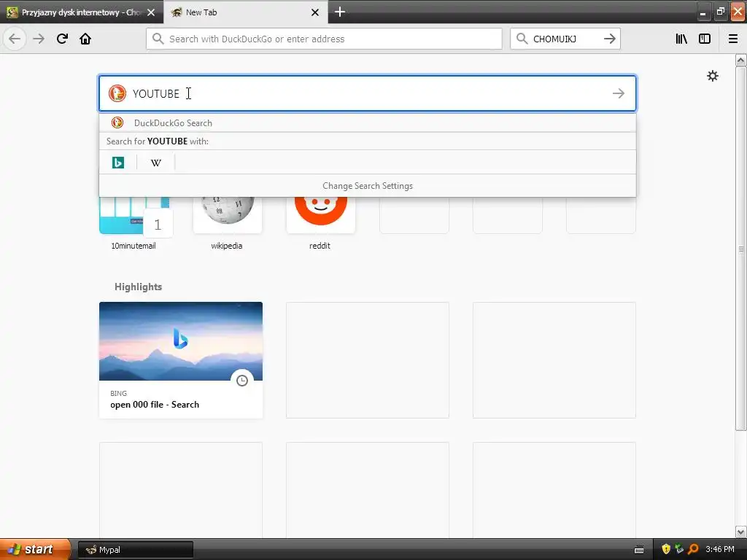The width and height of the screenshot is (747, 560).
Task: Focus the address bar field
Action: pyautogui.click(x=324, y=39)
